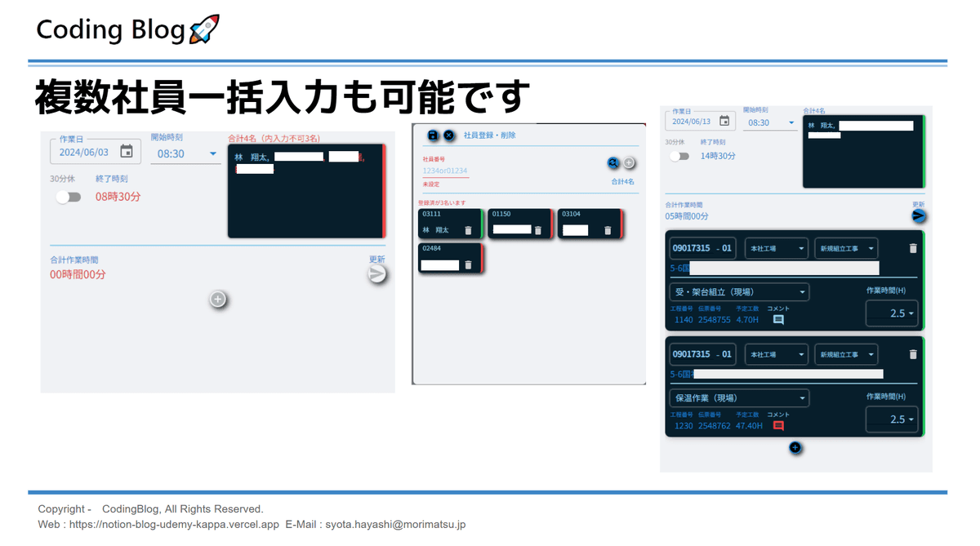This screenshot has width=980, height=546.
Task: Open the 本社工場 dropdown
Action: (x=777, y=248)
